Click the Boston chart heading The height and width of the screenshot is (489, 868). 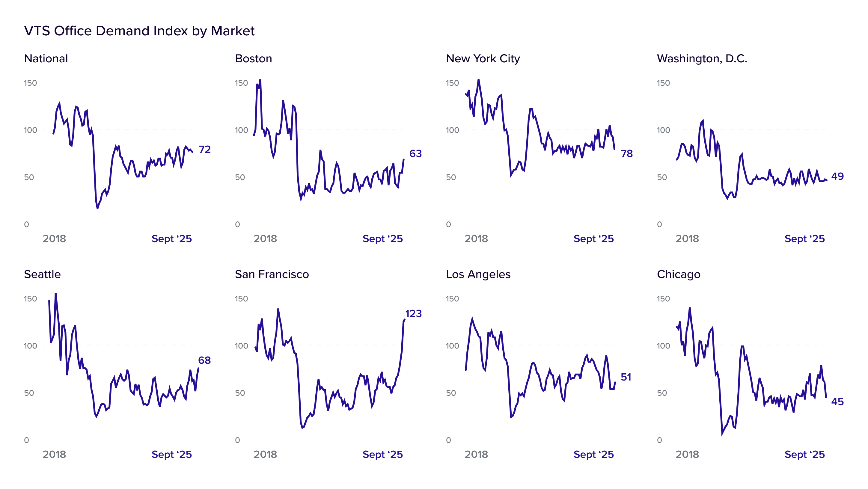253,59
